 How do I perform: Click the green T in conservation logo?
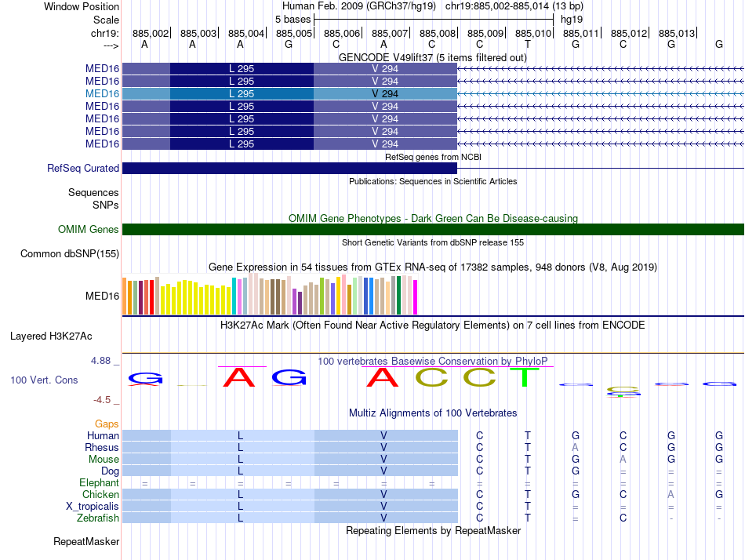tap(525, 377)
